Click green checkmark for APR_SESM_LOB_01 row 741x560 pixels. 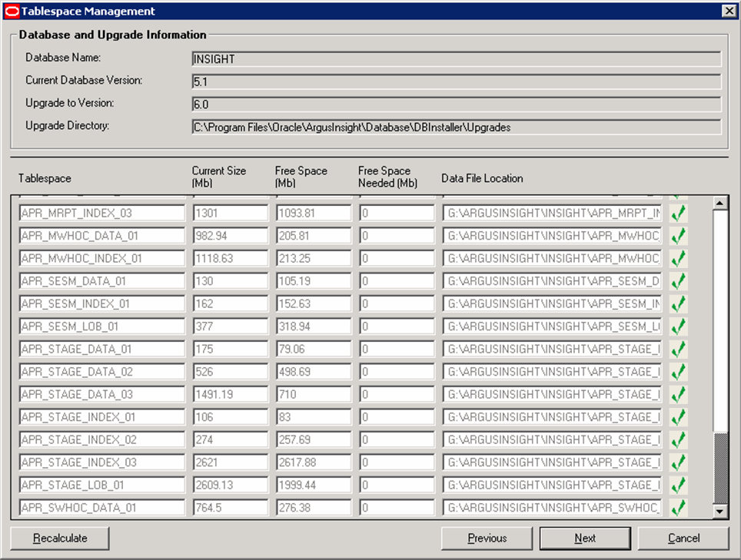pyautogui.click(x=678, y=326)
